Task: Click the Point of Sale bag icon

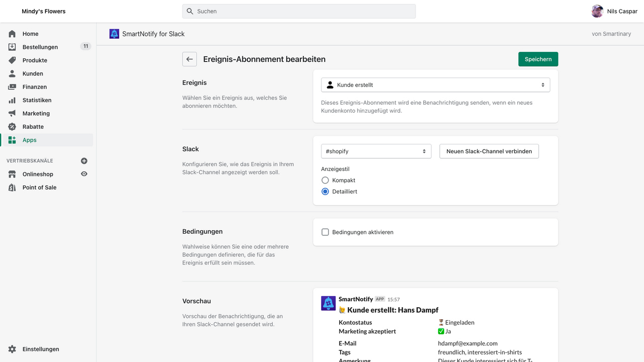Action: point(12,188)
